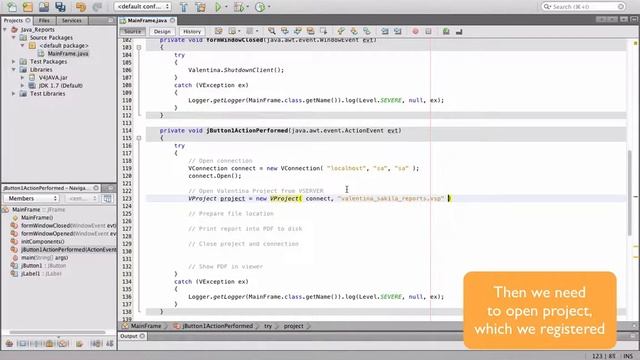This screenshot has width=640, height=360.
Task: Click project in the breadcrumb bar
Action: click(x=293, y=326)
